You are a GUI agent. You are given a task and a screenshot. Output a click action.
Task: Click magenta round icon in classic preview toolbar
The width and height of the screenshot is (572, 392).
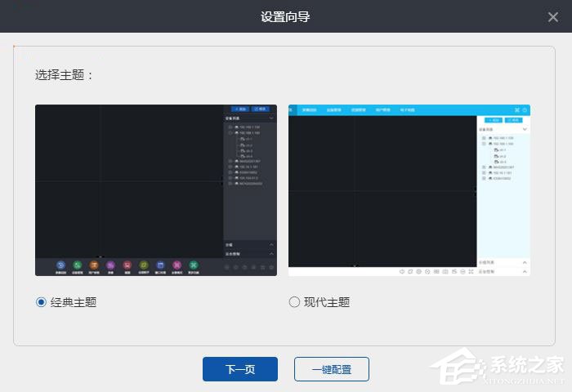[x=177, y=265]
